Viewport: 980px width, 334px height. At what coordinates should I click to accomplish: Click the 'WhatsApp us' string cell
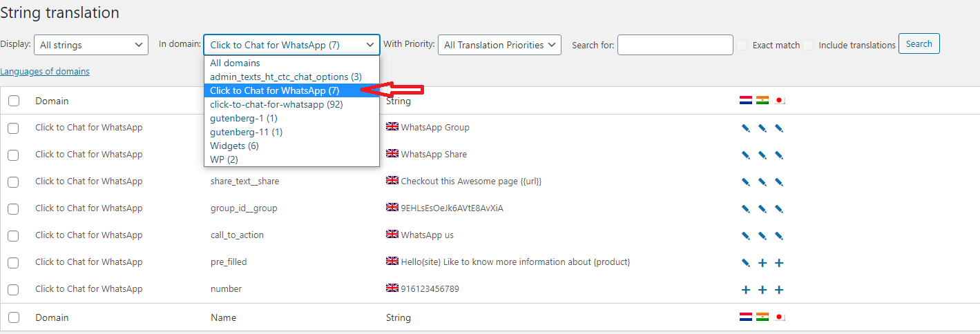pos(427,235)
